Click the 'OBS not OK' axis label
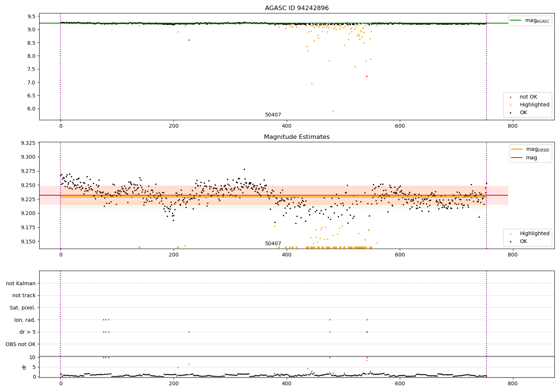560x392 pixels. tap(21, 344)
